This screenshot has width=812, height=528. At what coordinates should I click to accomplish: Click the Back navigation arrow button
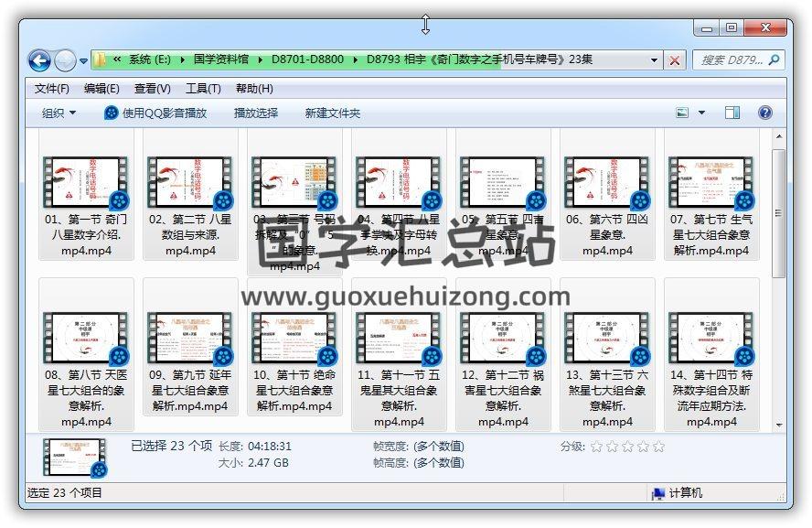40,60
